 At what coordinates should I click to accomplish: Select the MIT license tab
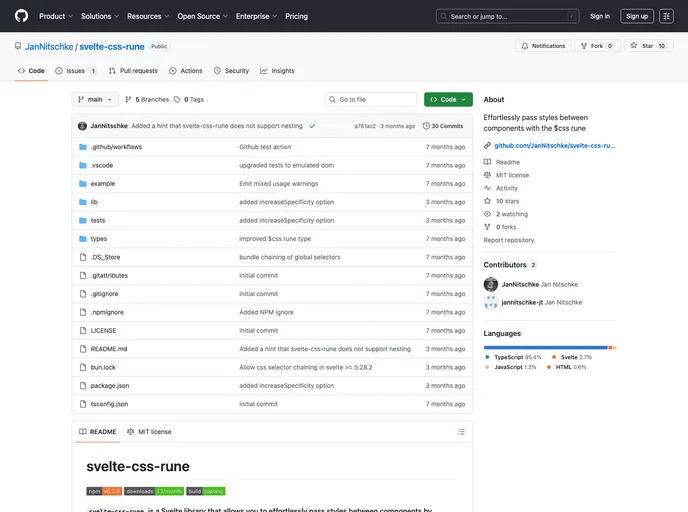tap(148, 432)
